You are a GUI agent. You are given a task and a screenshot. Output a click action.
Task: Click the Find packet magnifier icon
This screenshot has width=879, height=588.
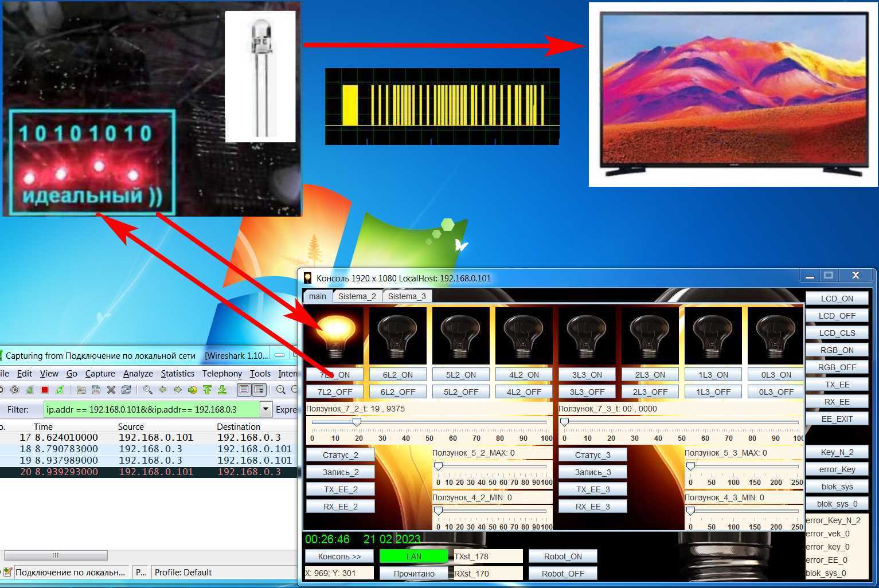click(x=147, y=390)
